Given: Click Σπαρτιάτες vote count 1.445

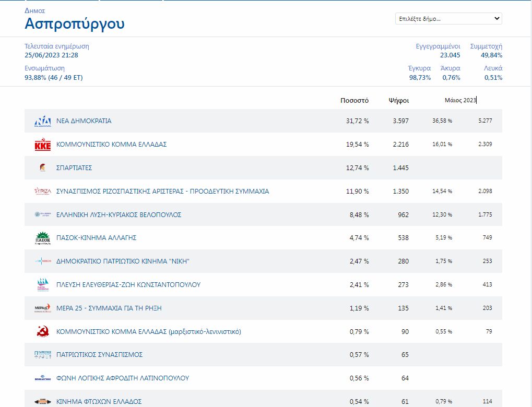Looking at the screenshot, I should (x=400, y=168).
